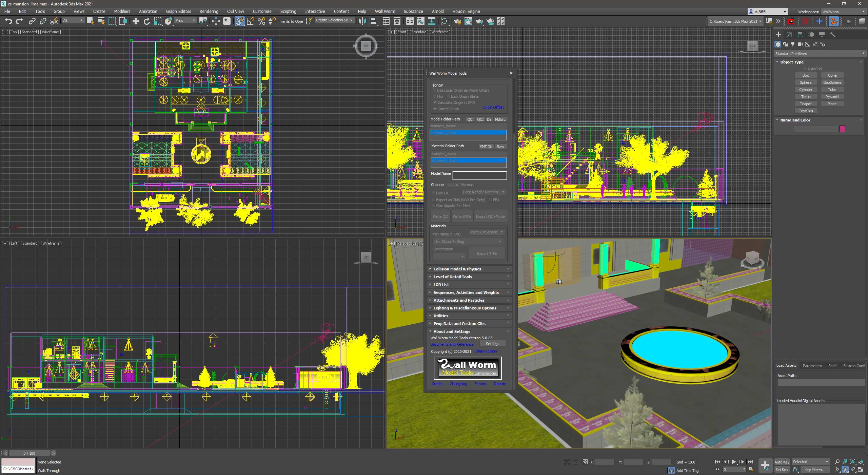Select the Cameras category icon
This screenshot has height=475, width=868.
(x=800, y=44)
